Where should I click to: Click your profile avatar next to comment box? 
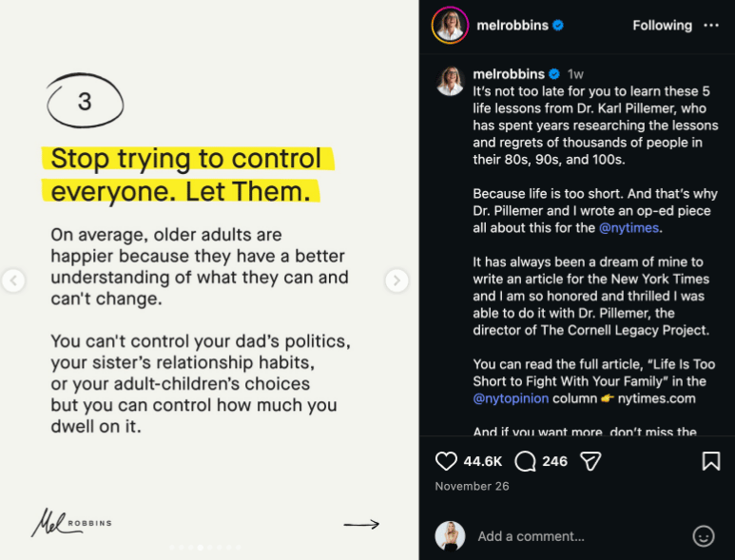(x=450, y=536)
